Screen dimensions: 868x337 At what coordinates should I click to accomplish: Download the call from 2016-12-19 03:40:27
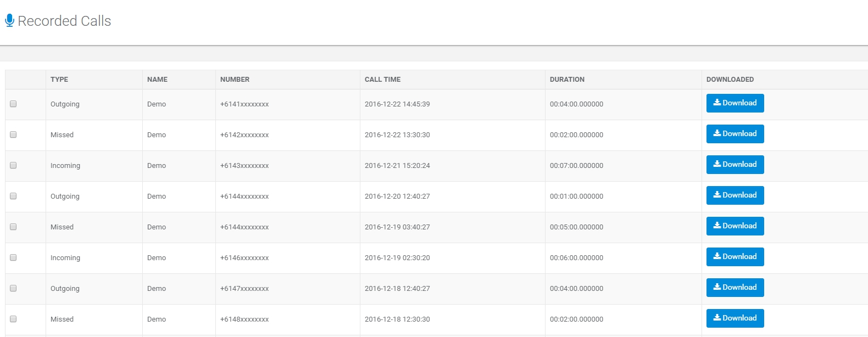click(735, 226)
